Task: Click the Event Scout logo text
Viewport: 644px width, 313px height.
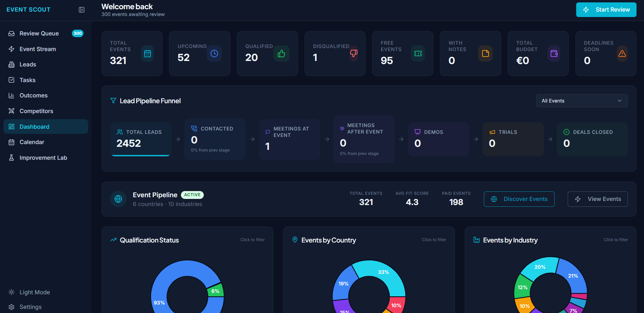Action: [x=28, y=10]
